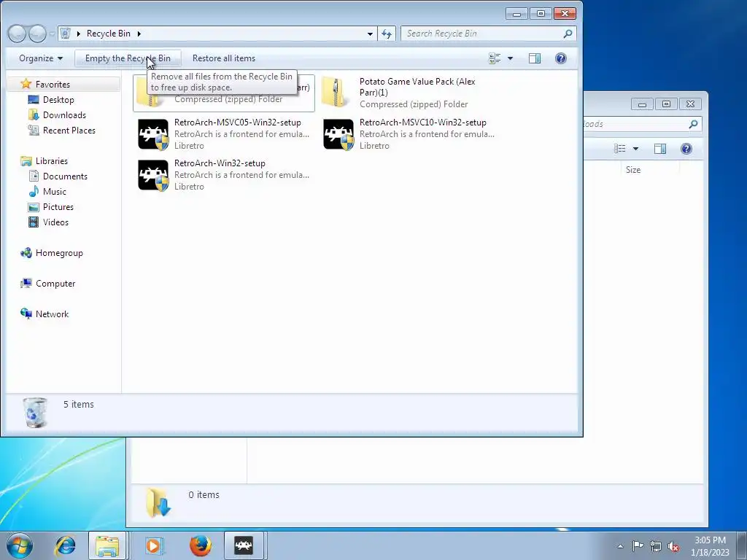Click the Back navigation arrow
This screenshot has height=560, width=747.
[x=17, y=34]
